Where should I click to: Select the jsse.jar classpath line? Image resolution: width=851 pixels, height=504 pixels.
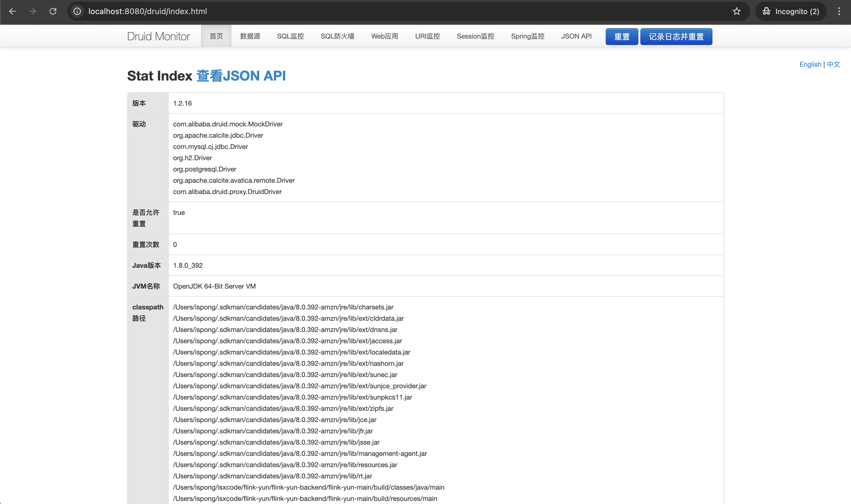point(276,442)
